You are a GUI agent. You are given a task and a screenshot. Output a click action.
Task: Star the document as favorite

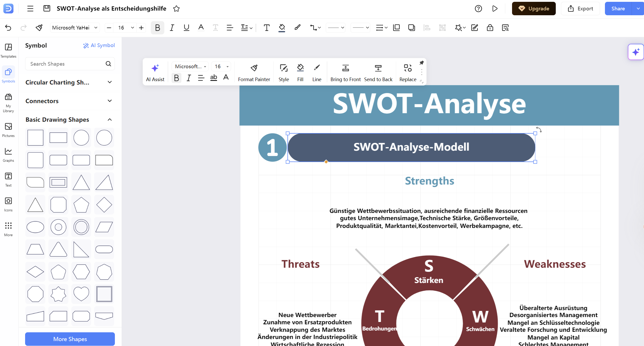pyautogui.click(x=176, y=9)
